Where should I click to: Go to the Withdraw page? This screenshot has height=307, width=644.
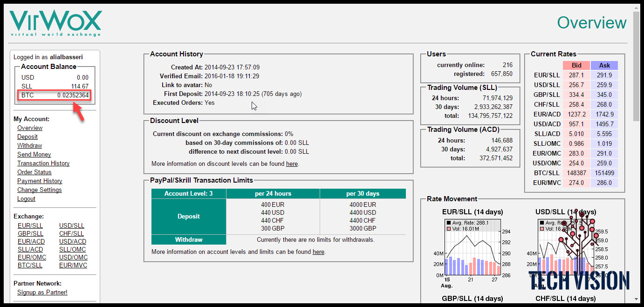pos(30,145)
